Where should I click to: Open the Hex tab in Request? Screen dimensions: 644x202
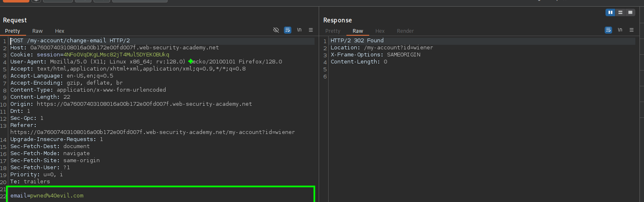tap(60, 31)
